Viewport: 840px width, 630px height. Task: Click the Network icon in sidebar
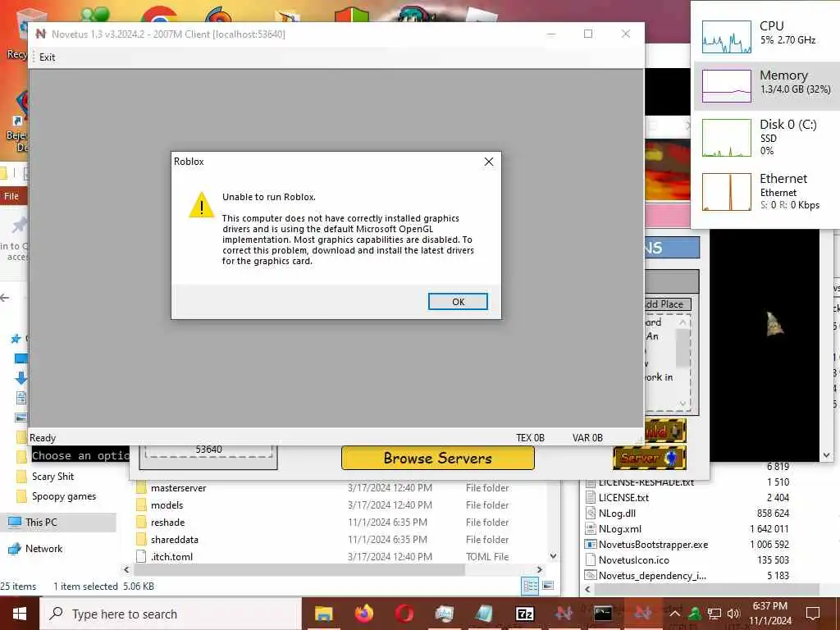coord(15,549)
